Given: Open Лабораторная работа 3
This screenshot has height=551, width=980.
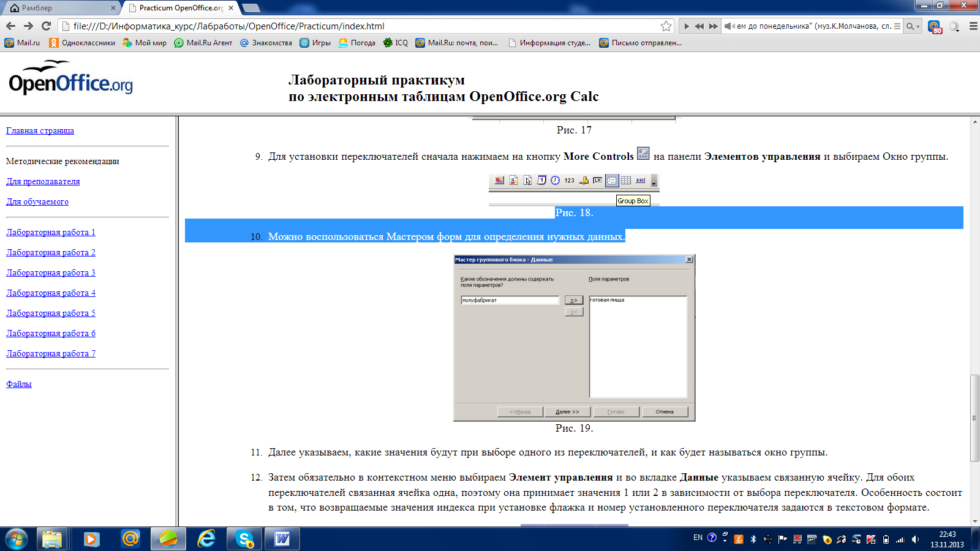Looking at the screenshot, I should point(51,272).
